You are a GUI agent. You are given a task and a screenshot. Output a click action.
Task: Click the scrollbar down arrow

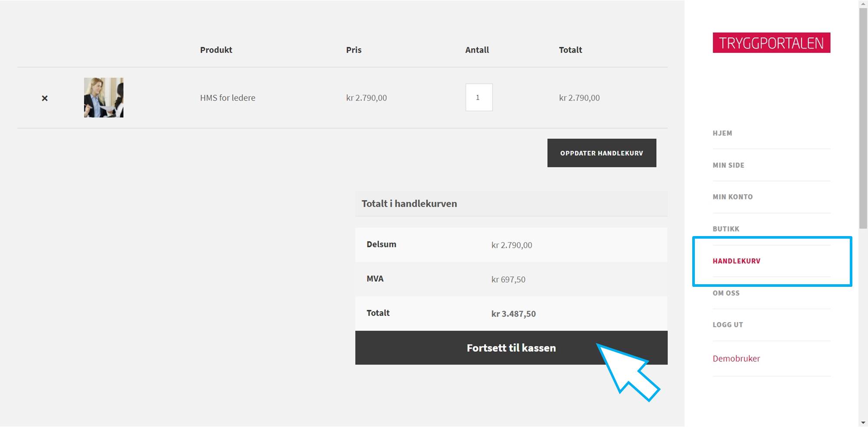click(863, 423)
